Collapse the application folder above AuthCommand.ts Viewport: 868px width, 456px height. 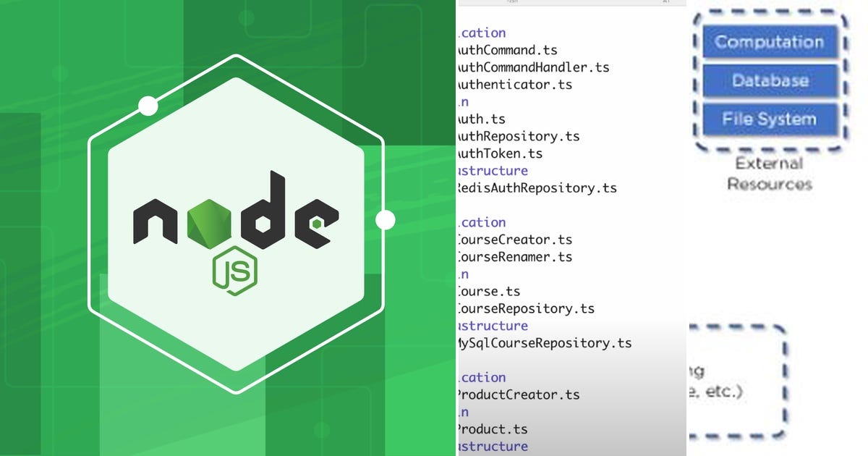pyautogui.click(x=481, y=32)
